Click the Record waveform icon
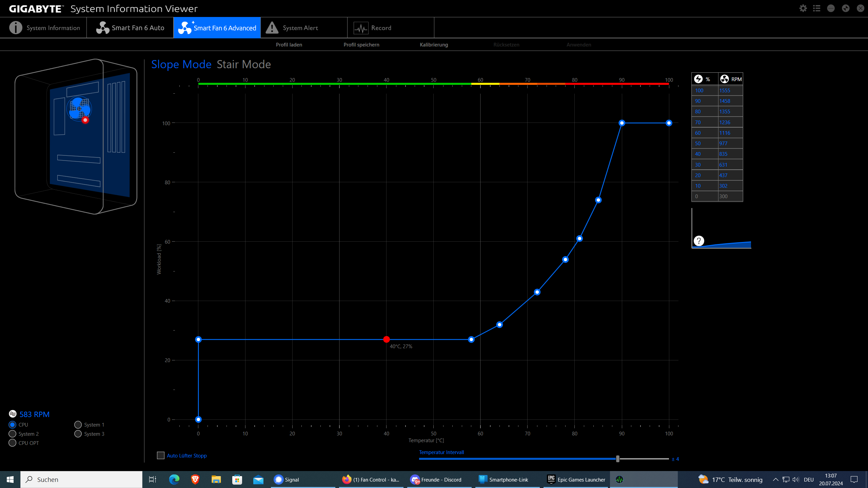This screenshot has width=868, height=488. (x=361, y=28)
